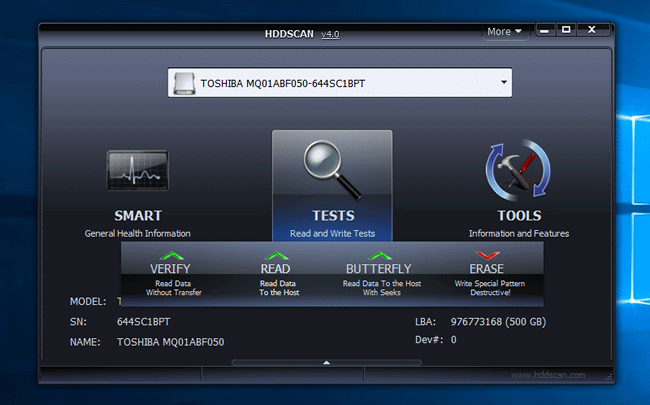Screen dimensions: 650x405
Task: Click the green arrow above READ
Action: click(276, 256)
